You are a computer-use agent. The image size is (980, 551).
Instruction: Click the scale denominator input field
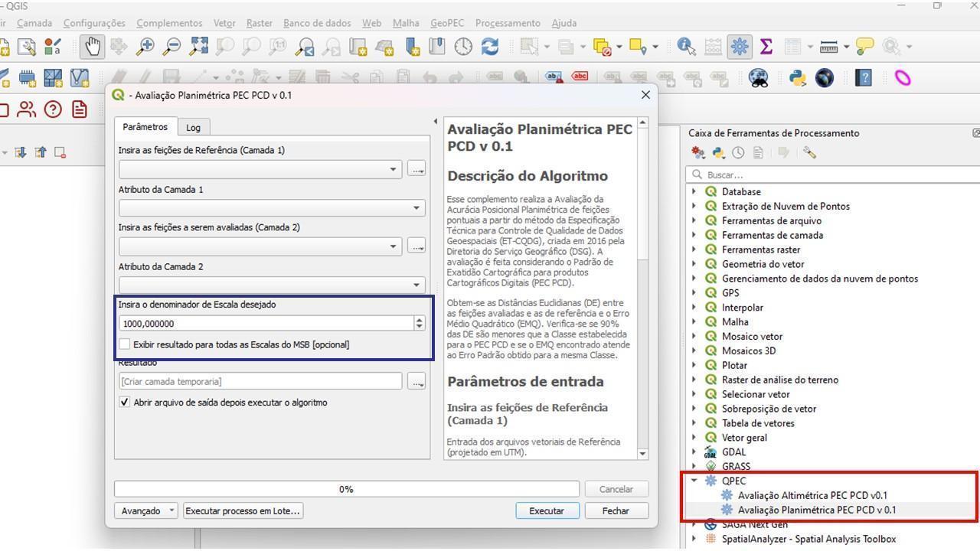pyautogui.click(x=264, y=324)
